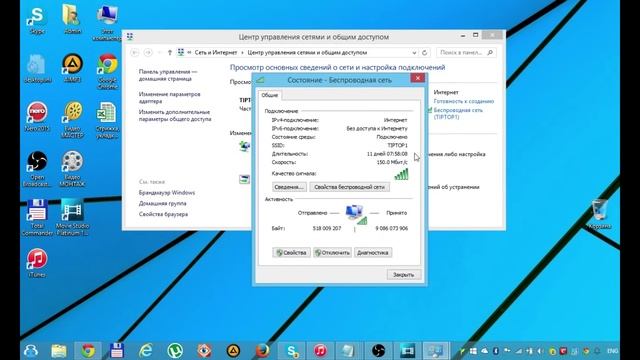
Task: Open Изменить дополнительные параметры общего доступа
Action: click(175, 116)
